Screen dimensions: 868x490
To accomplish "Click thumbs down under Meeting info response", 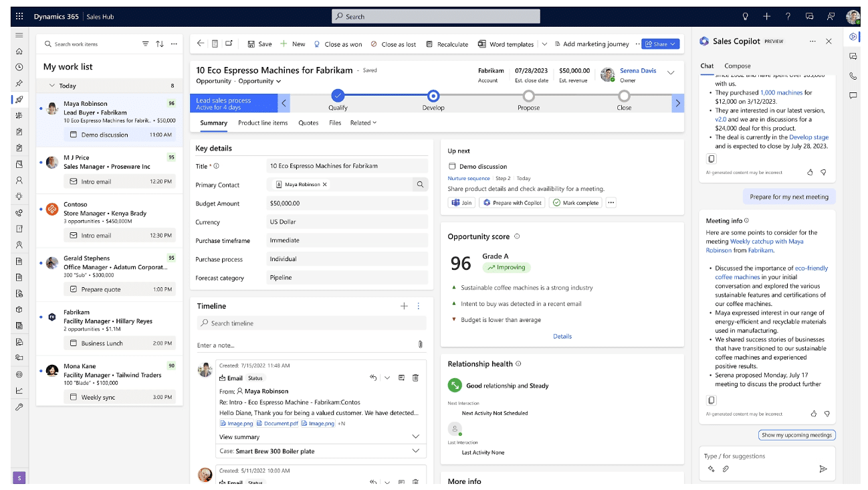I will click(x=827, y=414).
